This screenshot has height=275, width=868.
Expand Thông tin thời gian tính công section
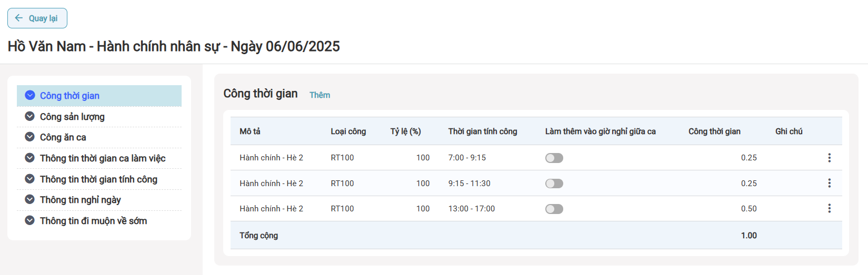[x=98, y=179]
